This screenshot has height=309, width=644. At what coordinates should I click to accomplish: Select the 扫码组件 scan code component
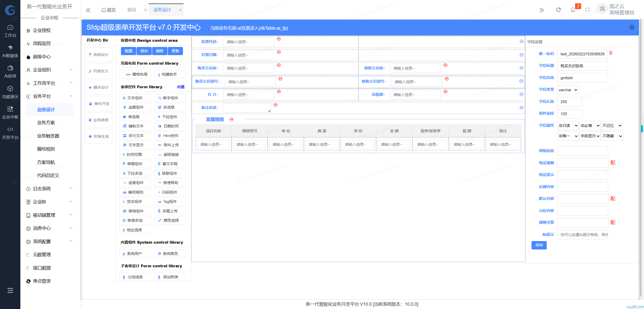170,192
